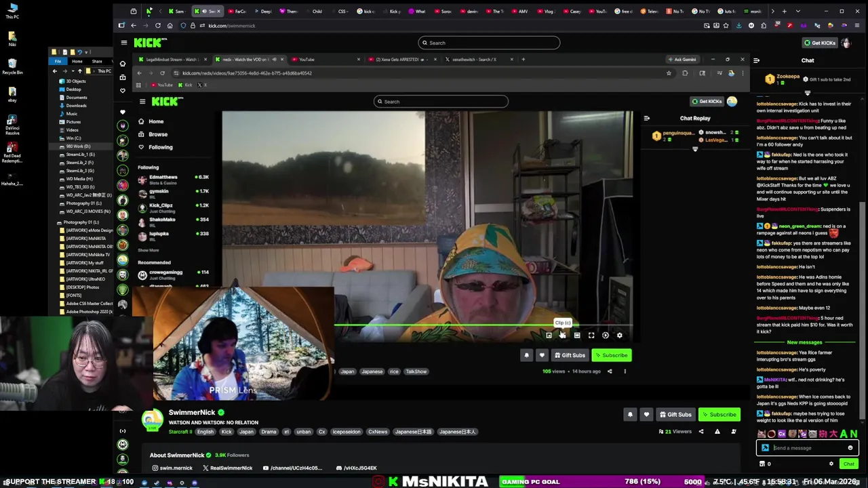The image size is (868, 488).
Task: Click the outer Kick search box
Action: pos(489,43)
